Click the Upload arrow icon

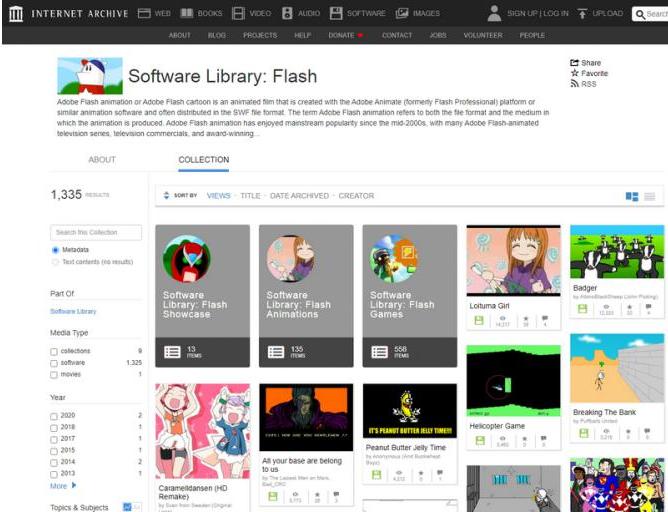[583, 14]
